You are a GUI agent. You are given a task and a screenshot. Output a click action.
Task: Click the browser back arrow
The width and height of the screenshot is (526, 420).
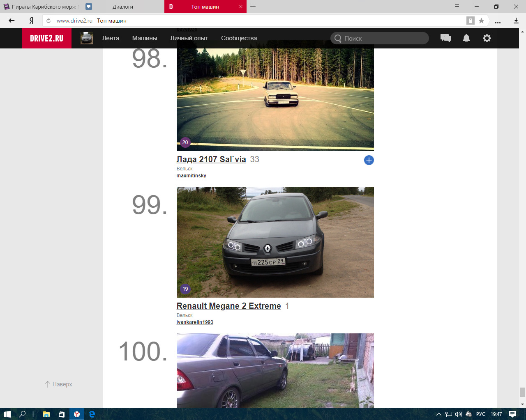tap(12, 21)
